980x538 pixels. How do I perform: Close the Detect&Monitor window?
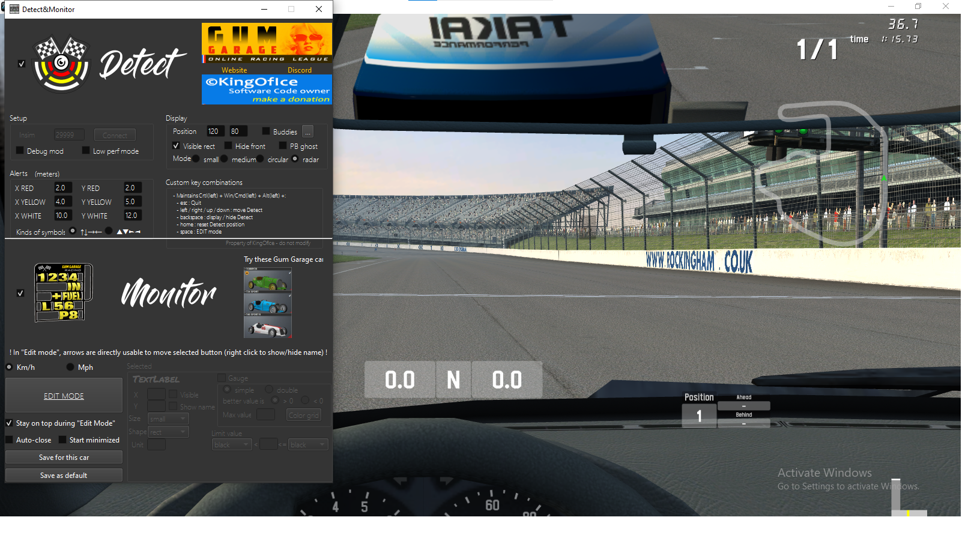tap(319, 9)
